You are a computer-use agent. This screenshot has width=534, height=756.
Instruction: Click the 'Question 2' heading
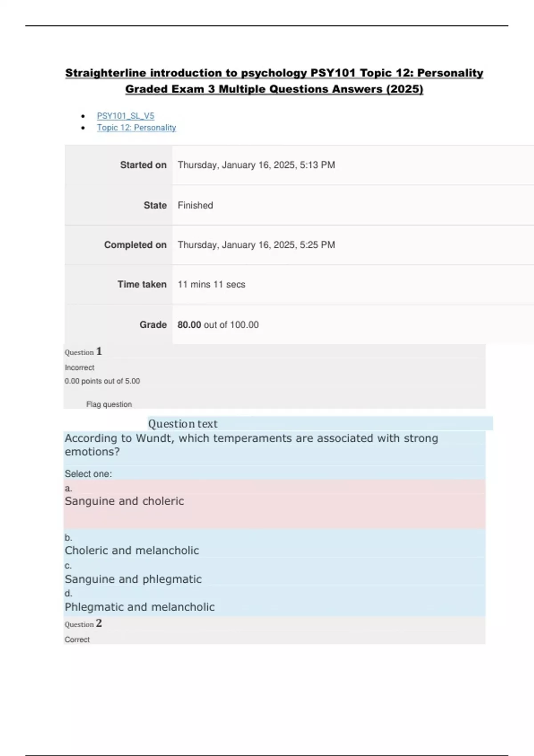(x=83, y=624)
